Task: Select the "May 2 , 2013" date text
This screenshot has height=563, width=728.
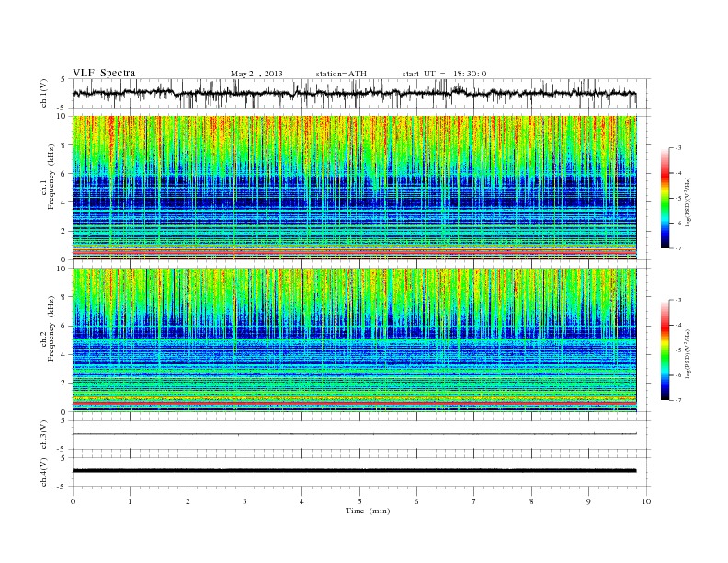Action: (x=256, y=74)
